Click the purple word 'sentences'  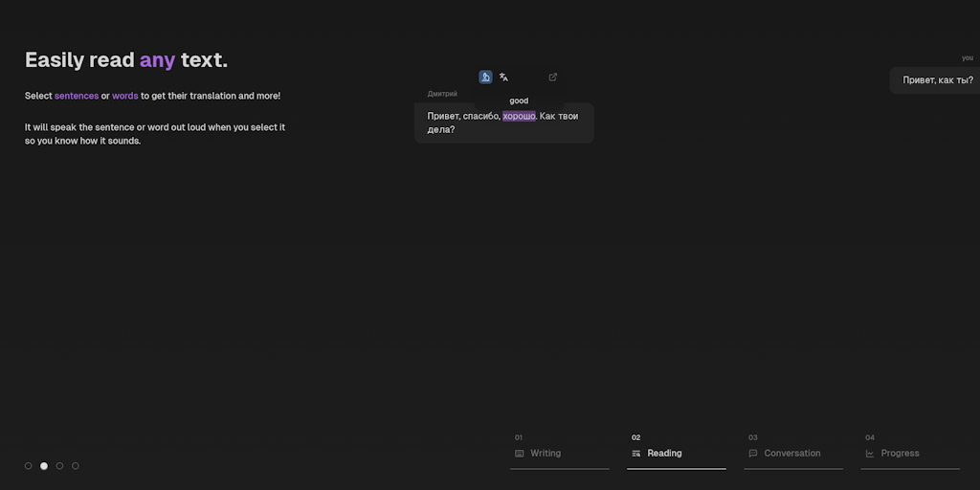[77, 97]
